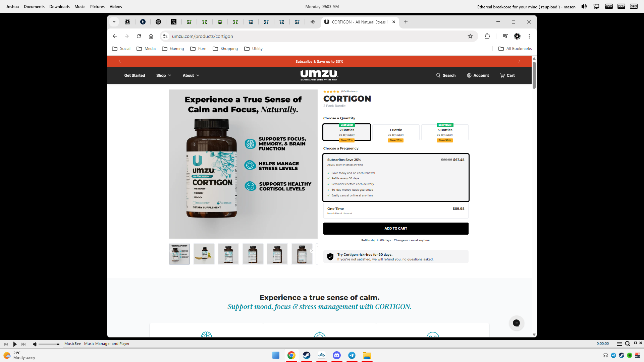Image resolution: width=644 pixels, height=362 pixels.
Task: Click the ADD TO CART button
Action: [396, 229]
